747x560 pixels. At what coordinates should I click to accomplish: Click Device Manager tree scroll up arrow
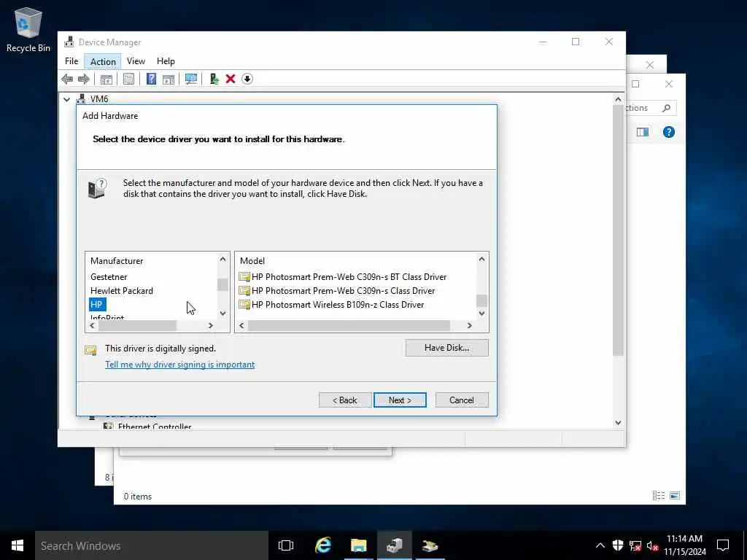(x=618, y=99)
